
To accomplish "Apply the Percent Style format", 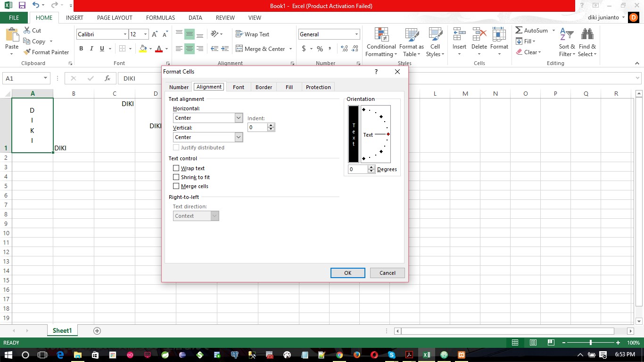I will 320,49.
